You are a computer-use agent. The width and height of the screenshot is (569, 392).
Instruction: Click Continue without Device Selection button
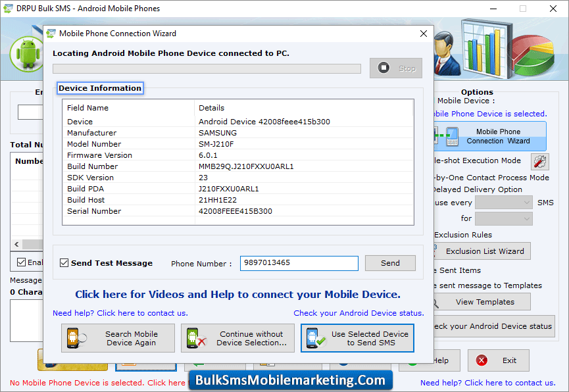[237, 338]
